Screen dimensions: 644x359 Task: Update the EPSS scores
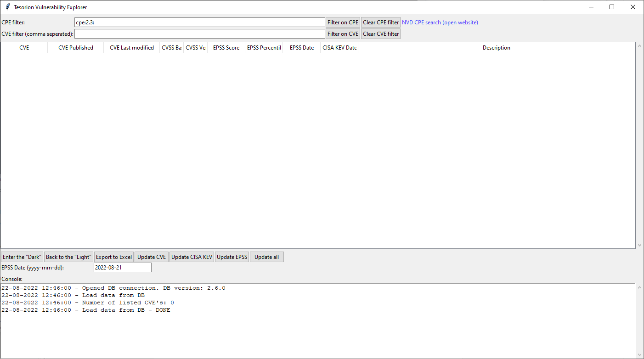pos(232,257)
